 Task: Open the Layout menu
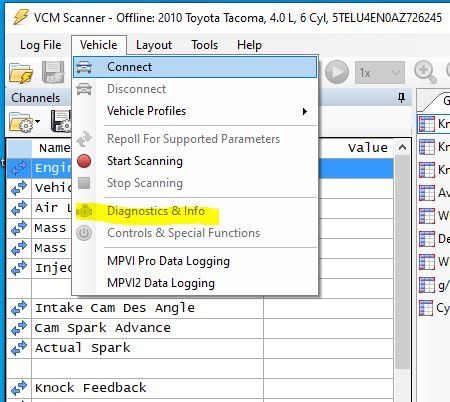154,45
